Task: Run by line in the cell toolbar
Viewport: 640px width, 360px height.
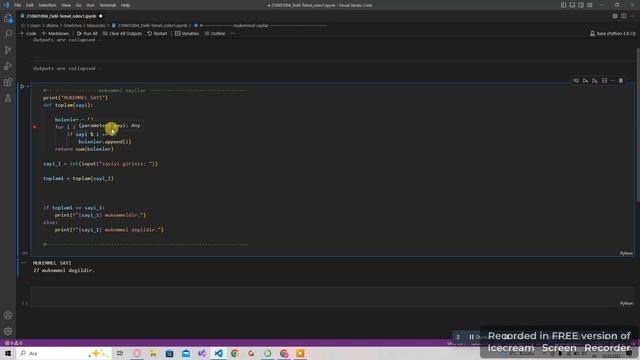Action: [x=576, y=81]
